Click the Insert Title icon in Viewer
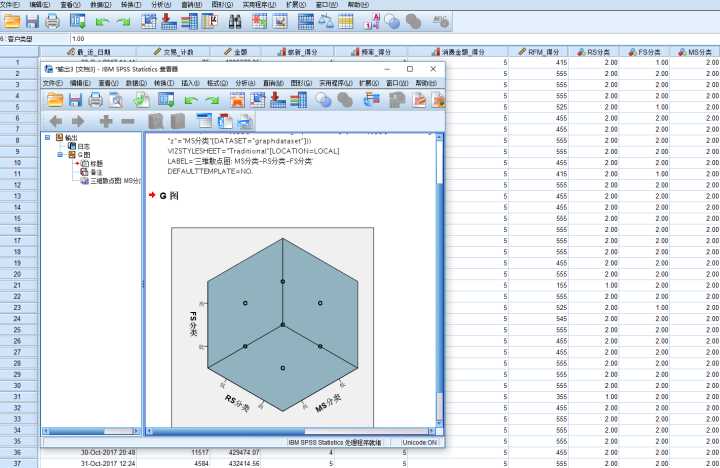720x468 pixels. pyautogui.click(x=225, y=121)
